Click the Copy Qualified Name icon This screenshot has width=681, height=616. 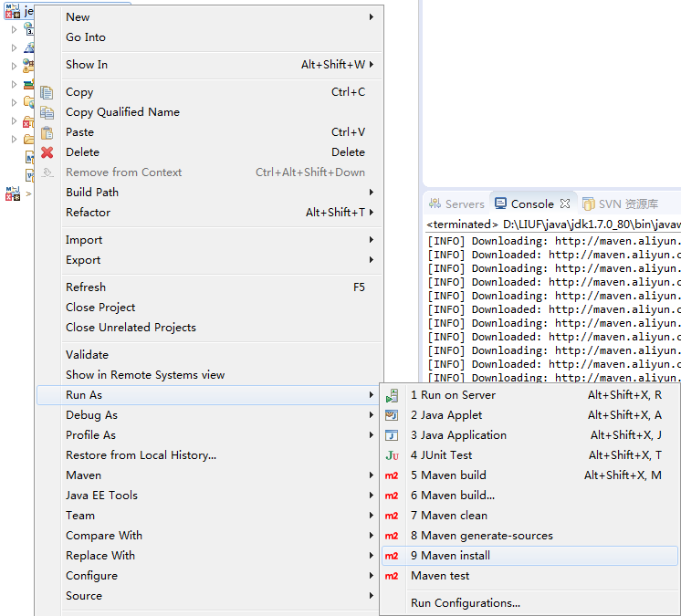tap(47, 112)
